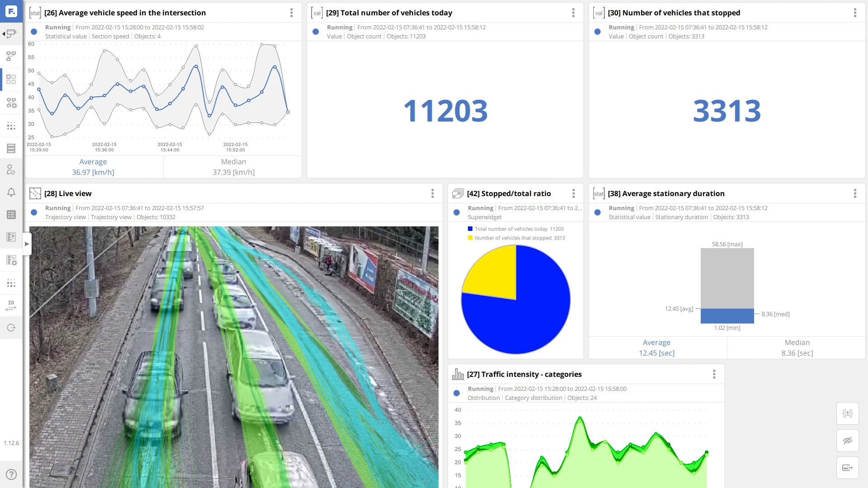
Task: Expand the Live view side arrow panel
Action: point(27,244)
